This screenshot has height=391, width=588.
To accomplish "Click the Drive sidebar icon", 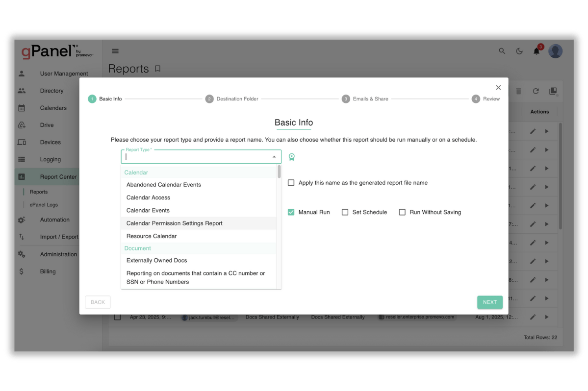I will pos(22,125).
